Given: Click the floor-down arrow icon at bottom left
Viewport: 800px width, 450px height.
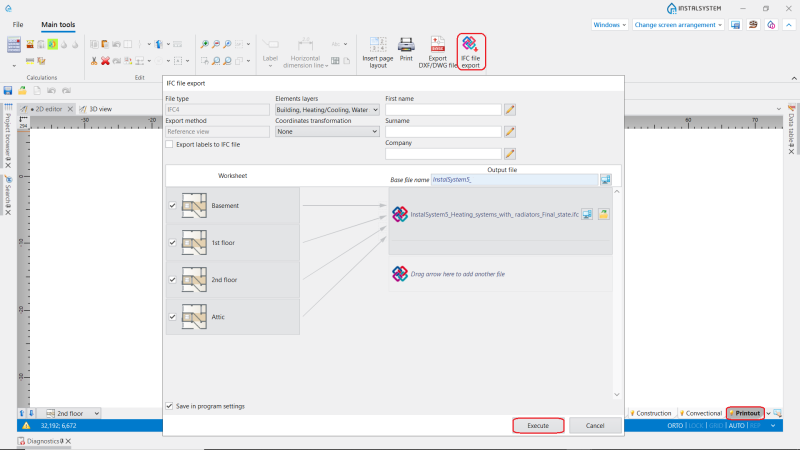Looking at the screenshot, I should point(31,413).
